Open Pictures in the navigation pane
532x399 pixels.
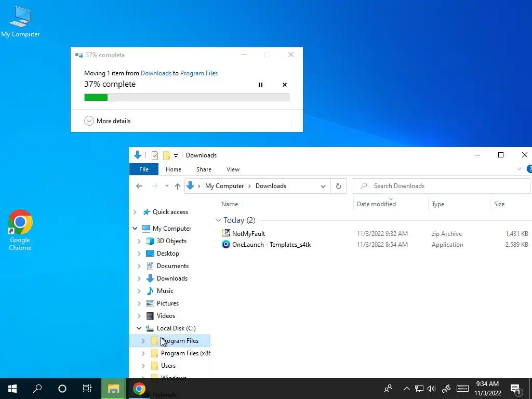[x=168, y=303]
